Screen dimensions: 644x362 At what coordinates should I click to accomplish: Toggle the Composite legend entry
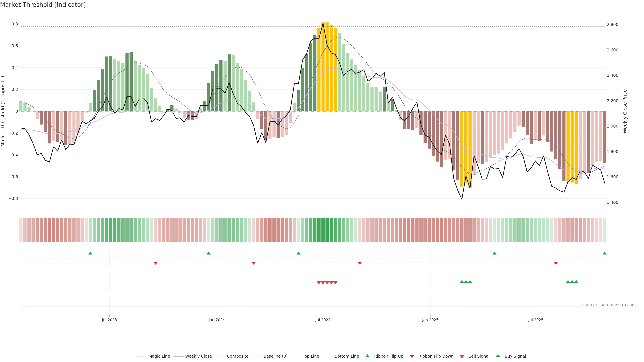coord(237,356)
